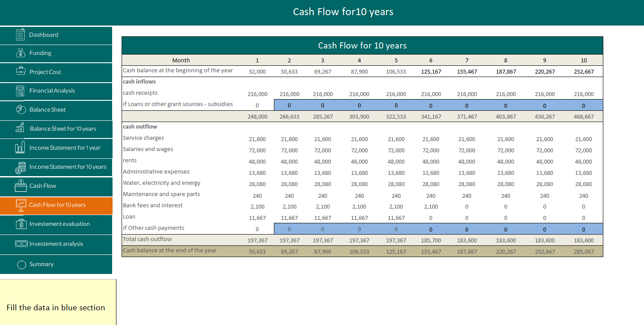644x325 pixels.
Task: Click the 'Service charges' row label
Action: [x=143, y=138]
